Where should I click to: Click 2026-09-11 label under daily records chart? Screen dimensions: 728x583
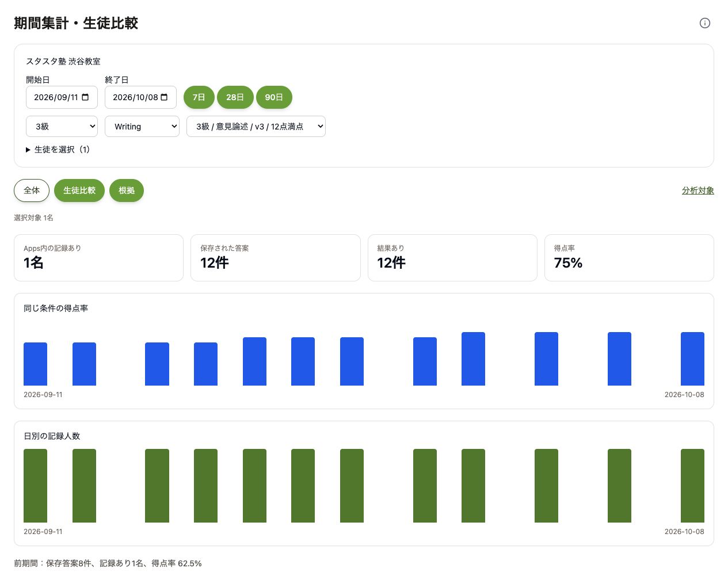(43, 532)
